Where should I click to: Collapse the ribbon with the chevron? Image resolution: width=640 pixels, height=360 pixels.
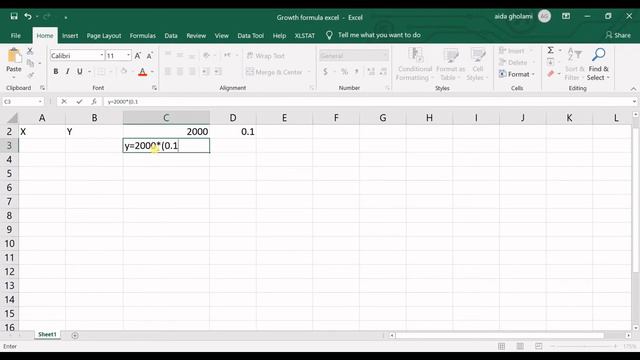pos(633,89)
